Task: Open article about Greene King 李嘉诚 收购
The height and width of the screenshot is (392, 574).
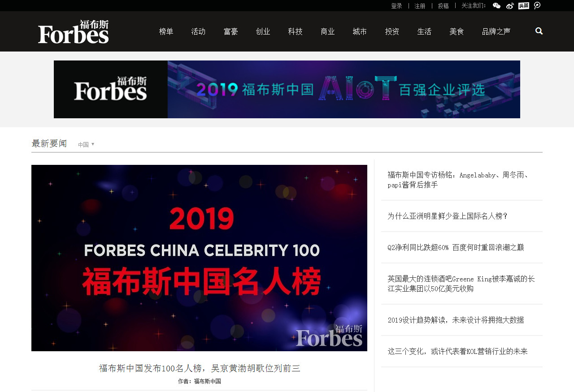Action: pos(461,284)
